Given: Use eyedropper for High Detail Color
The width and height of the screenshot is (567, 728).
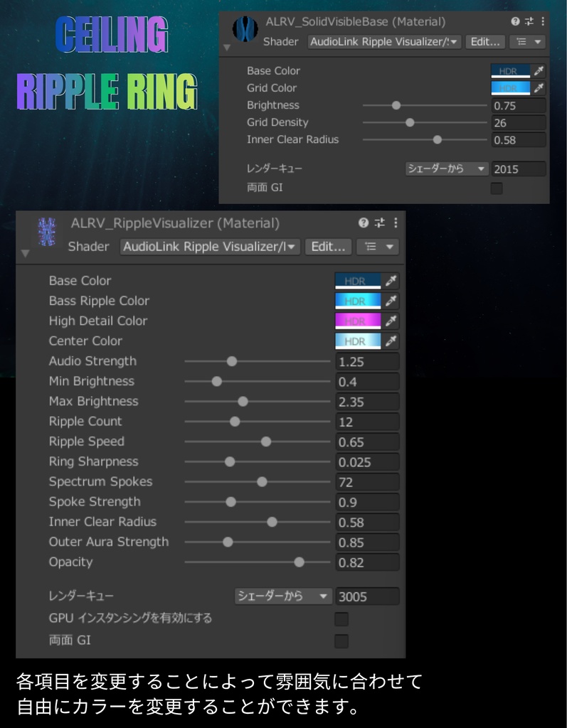Looking at the screenshot, I should click(x=391, y=321).
